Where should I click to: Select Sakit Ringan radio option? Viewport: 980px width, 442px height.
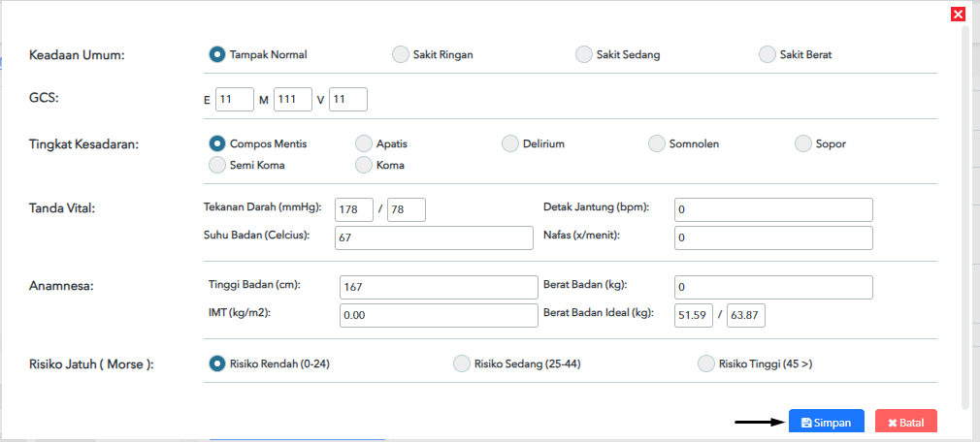400,54
